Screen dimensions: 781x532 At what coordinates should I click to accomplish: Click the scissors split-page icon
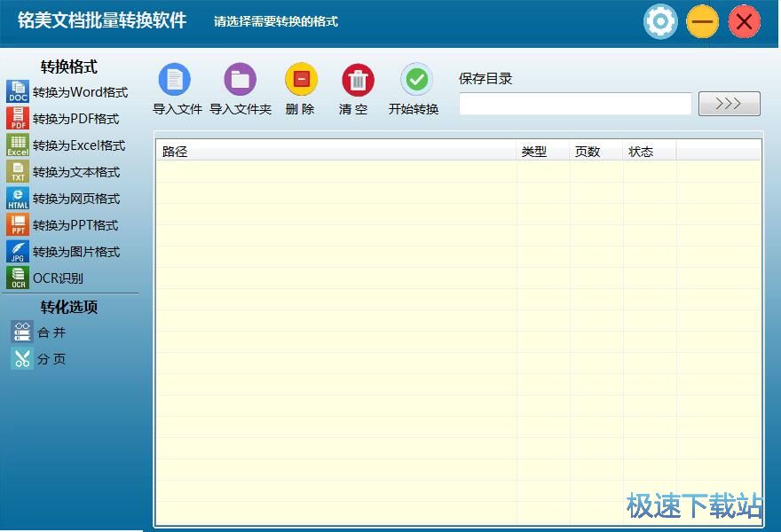[22, 358]
